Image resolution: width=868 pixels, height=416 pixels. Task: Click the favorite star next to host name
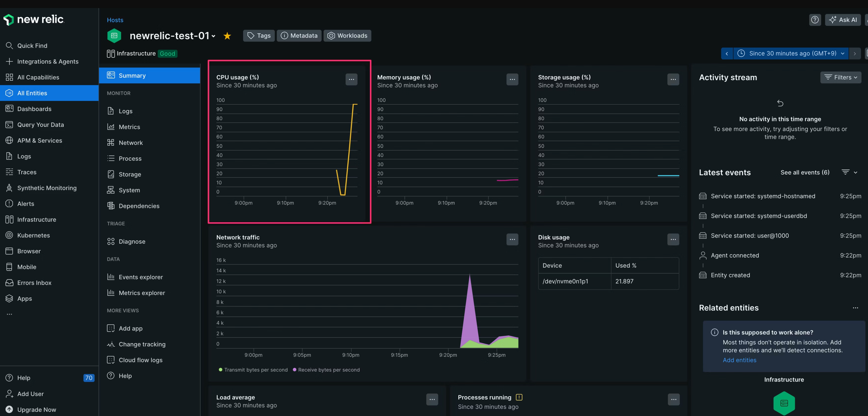pyautogui.click(x=227, y=36)
